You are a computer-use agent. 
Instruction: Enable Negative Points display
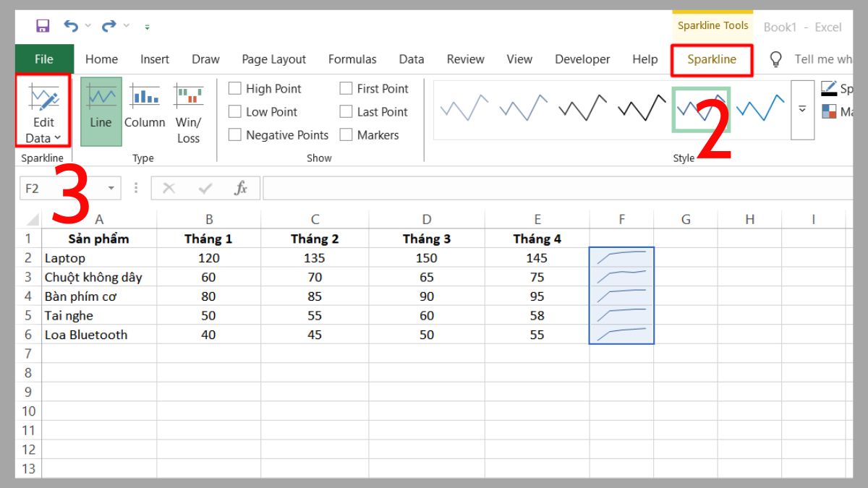pyautogui.click(x=234, y=134)
